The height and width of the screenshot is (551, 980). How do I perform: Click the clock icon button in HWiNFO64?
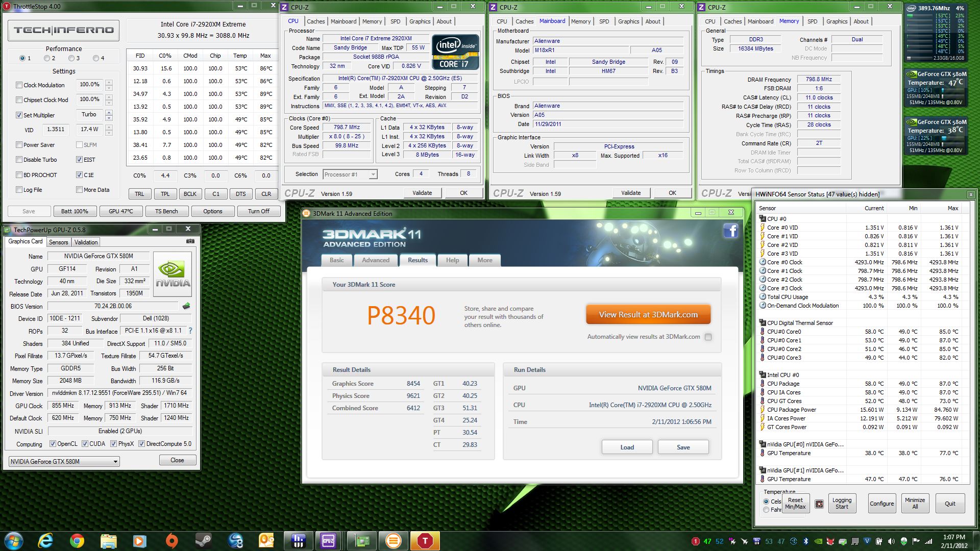(819, 504)
